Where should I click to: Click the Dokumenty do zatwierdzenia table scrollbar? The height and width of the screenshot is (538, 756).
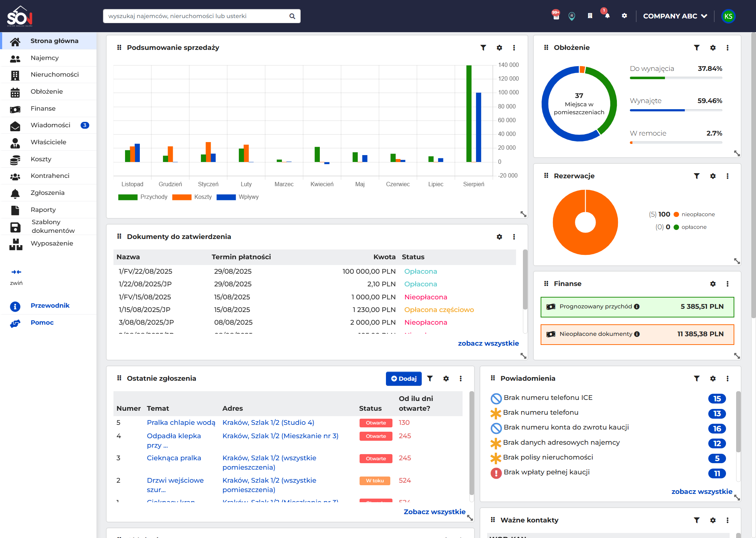pos(525,279)
